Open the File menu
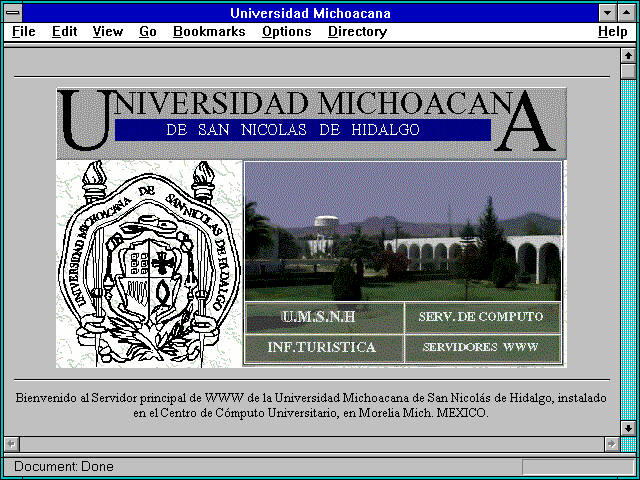This screenshot has height=480, width=640. [24, 31]
